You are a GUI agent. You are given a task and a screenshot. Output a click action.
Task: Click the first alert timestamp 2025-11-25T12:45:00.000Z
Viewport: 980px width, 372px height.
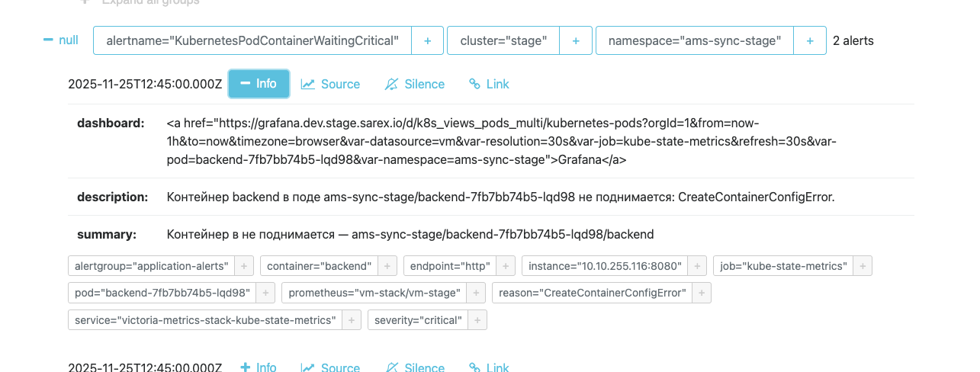(x=145, y=85)
